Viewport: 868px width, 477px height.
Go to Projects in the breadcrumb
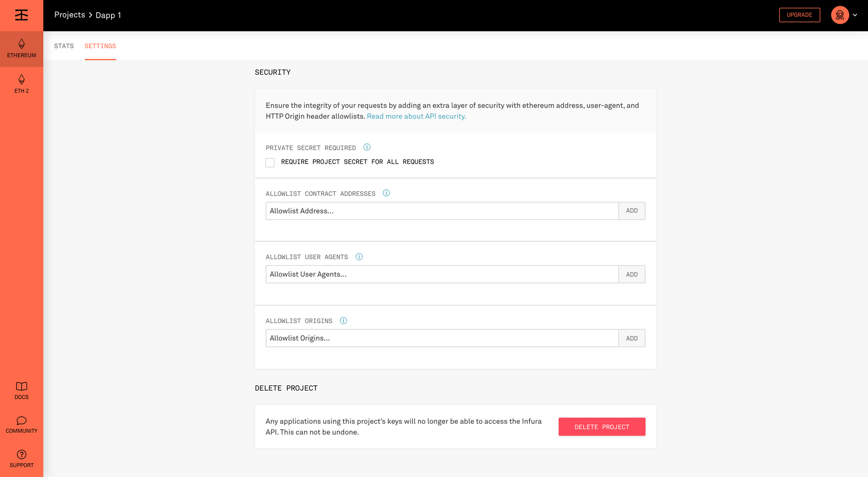coord(69,15)
